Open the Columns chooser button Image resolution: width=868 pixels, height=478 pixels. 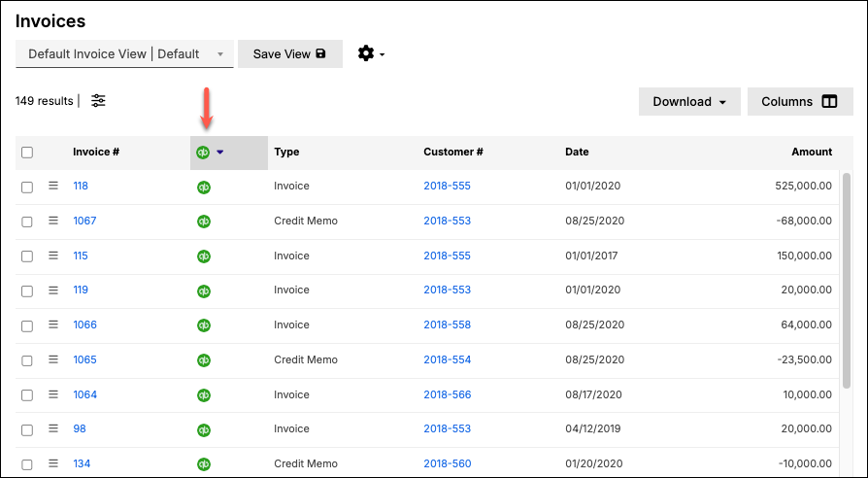(800, 101)
